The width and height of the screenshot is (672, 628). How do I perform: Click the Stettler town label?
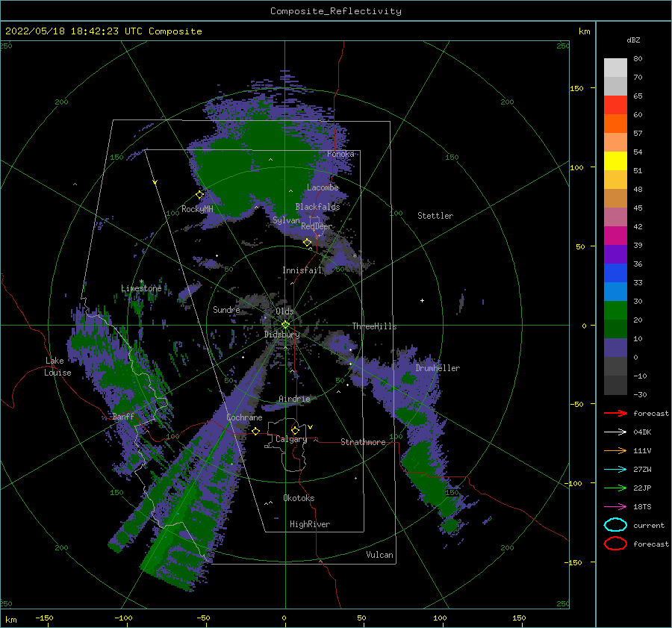[x=435, y=216]
